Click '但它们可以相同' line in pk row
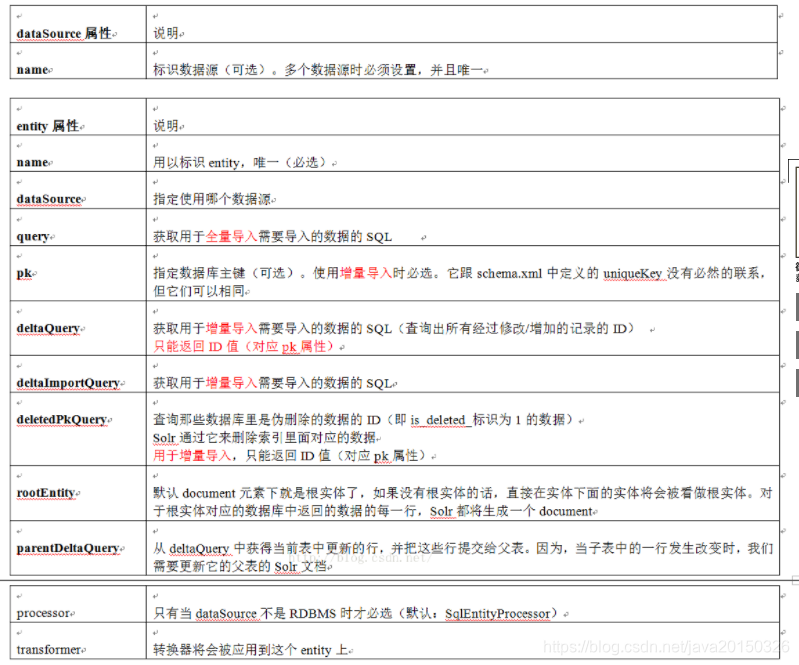 199,291
